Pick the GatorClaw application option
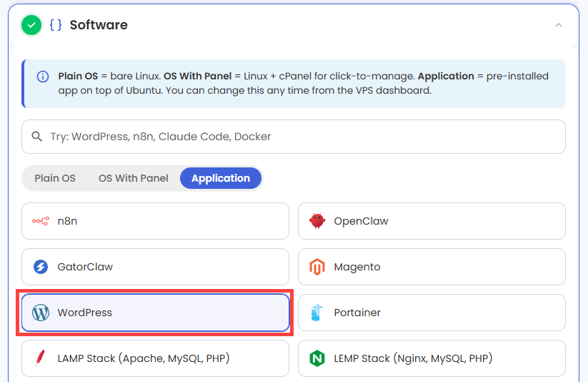Image resolution: width=588 pixels, height=382 pixels. tap(155, 267)
